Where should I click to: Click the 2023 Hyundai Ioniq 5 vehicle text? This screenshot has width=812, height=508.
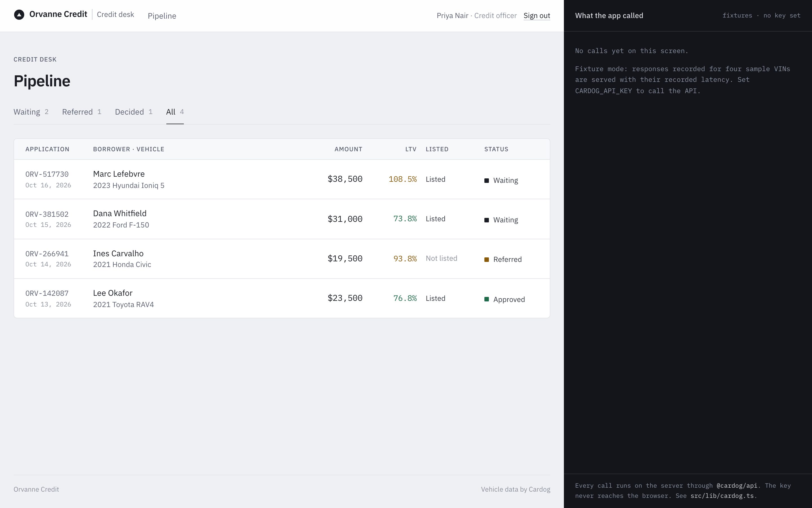point(129,185)
